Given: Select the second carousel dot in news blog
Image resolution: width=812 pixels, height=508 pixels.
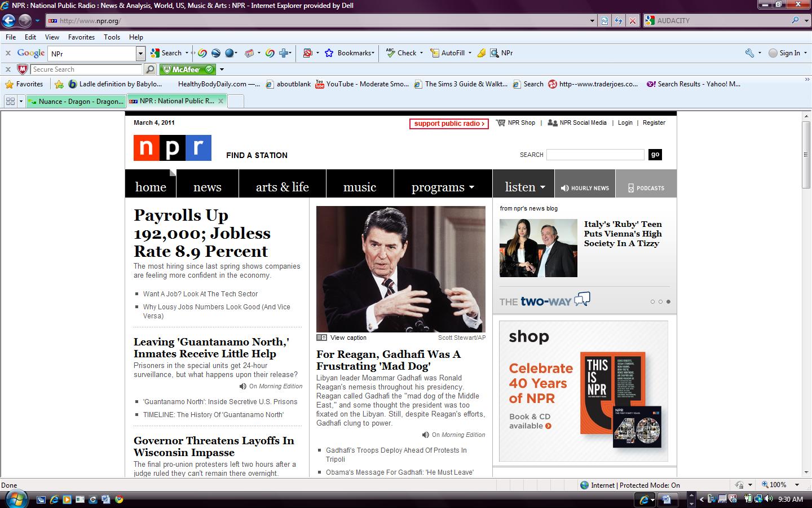Looking at the screenshot, I should pos(660,301).
